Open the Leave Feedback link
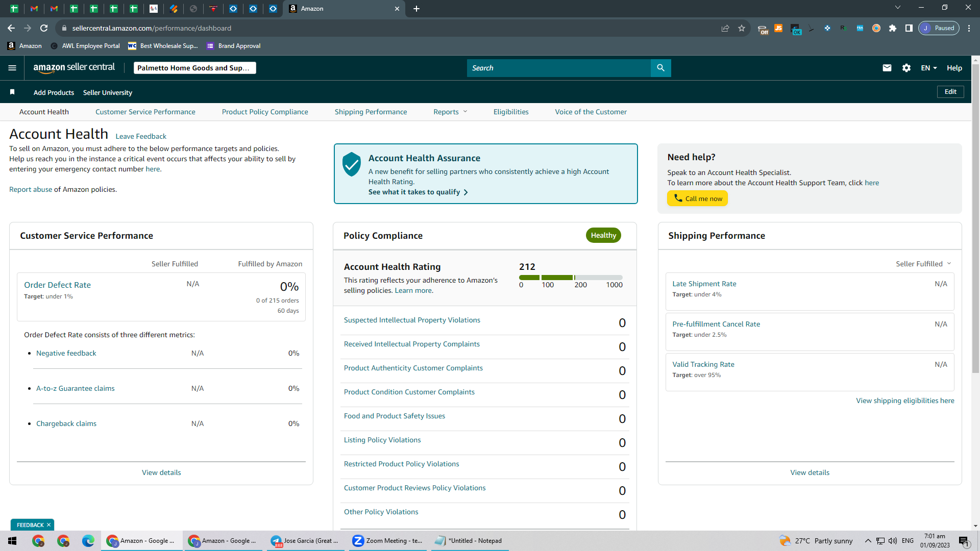Viewport: 980px width, 551px height. pos(141,136)
